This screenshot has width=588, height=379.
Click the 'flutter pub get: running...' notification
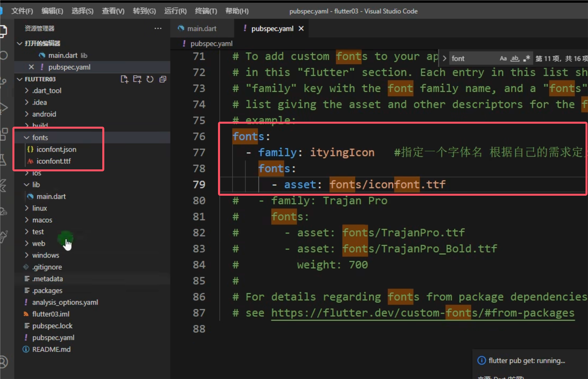coord(527,361)
